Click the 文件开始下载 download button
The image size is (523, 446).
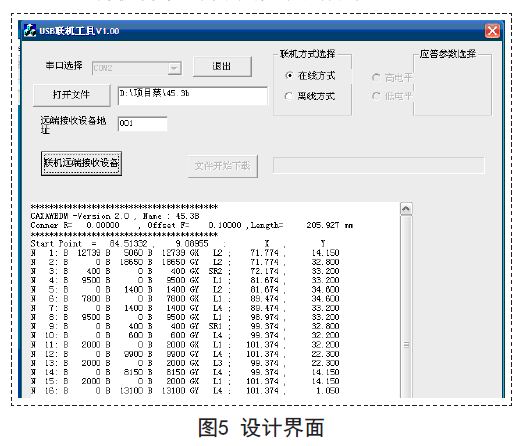223,166
